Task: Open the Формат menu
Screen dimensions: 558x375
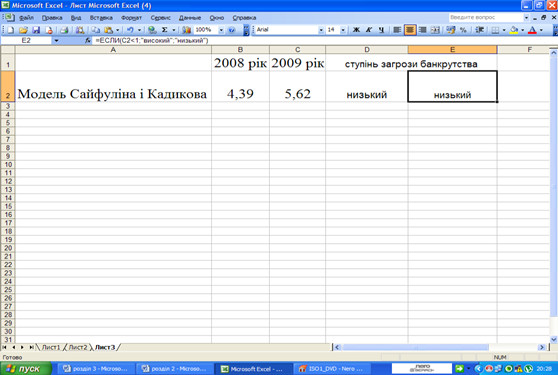Action: [131, 17]
